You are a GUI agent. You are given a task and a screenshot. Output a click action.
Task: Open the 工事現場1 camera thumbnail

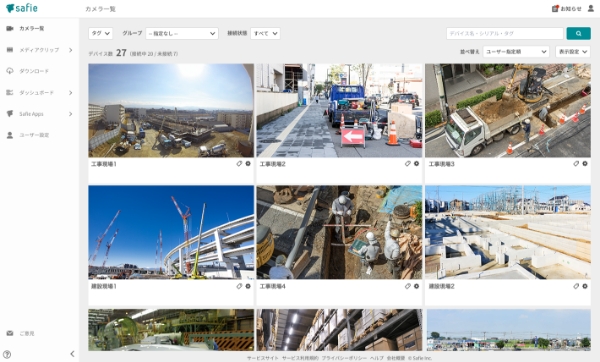(x=171, y=111)
